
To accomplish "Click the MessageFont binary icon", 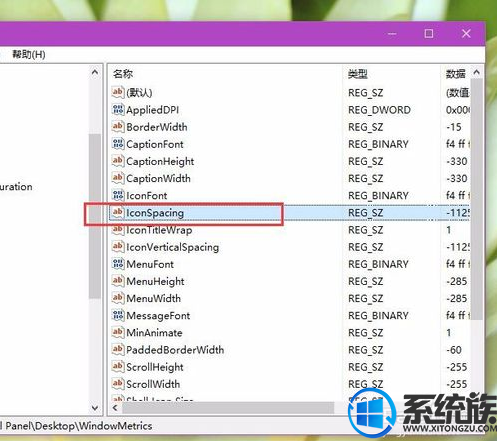I will pyautogui.click(x=118, y=315).
